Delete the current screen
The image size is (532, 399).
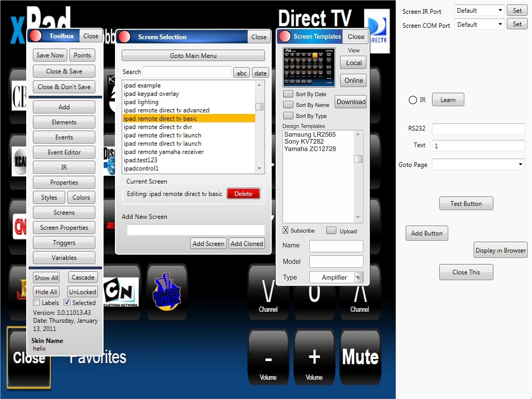(243, 194)
